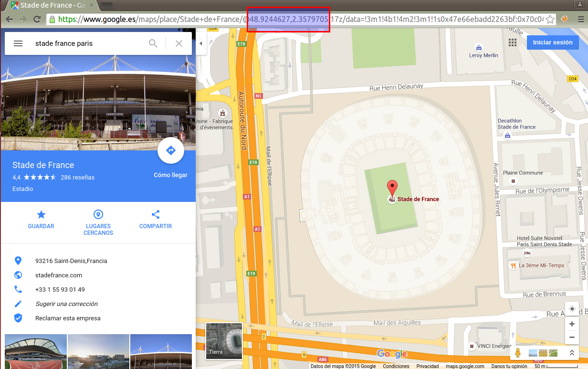Click the search text field
The height and width of the screenshot is (369, 588).
88,43
